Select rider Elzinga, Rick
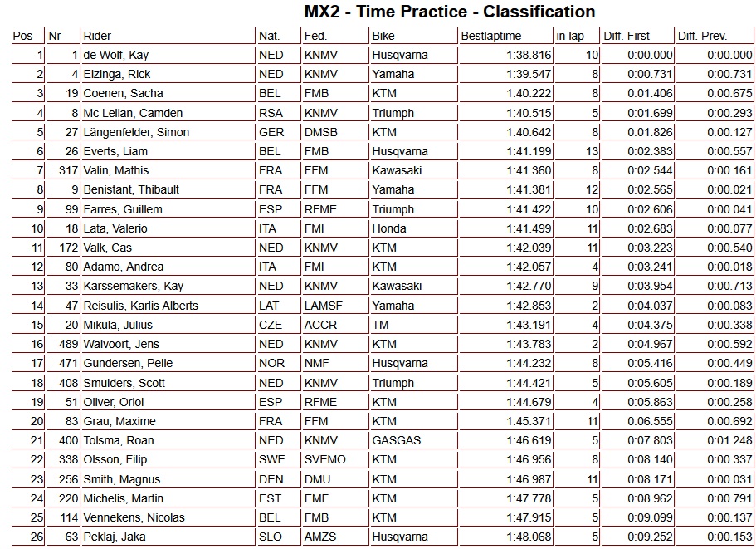756x549 pixels. (x=117, y=74)
